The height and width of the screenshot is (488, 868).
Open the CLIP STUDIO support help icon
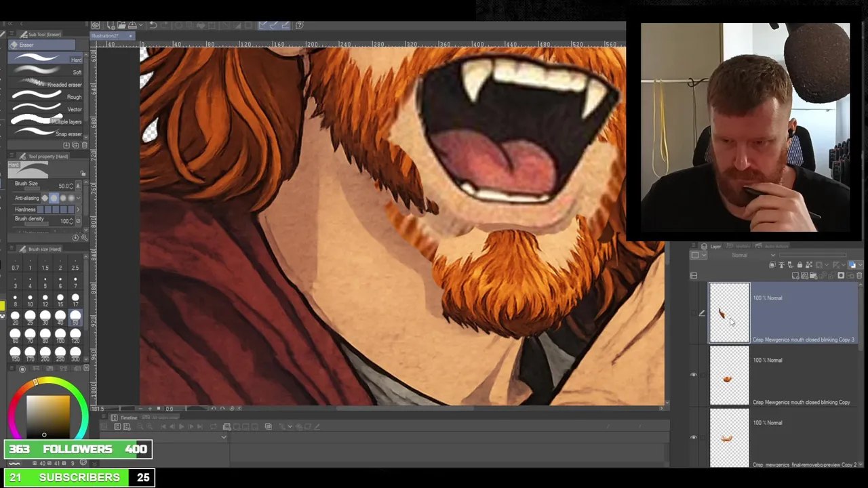point(299,25)
